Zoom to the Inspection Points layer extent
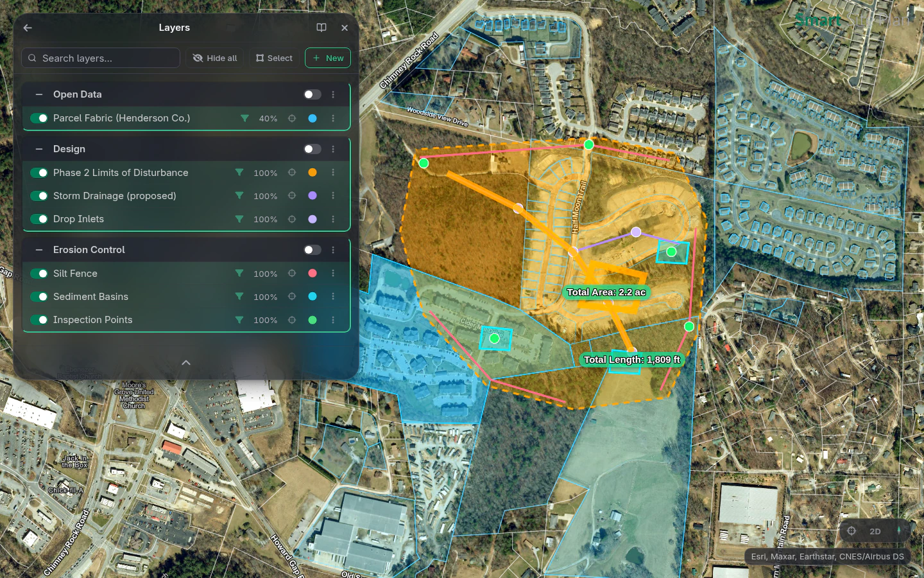The image size is (924, 578). point(292,320)
